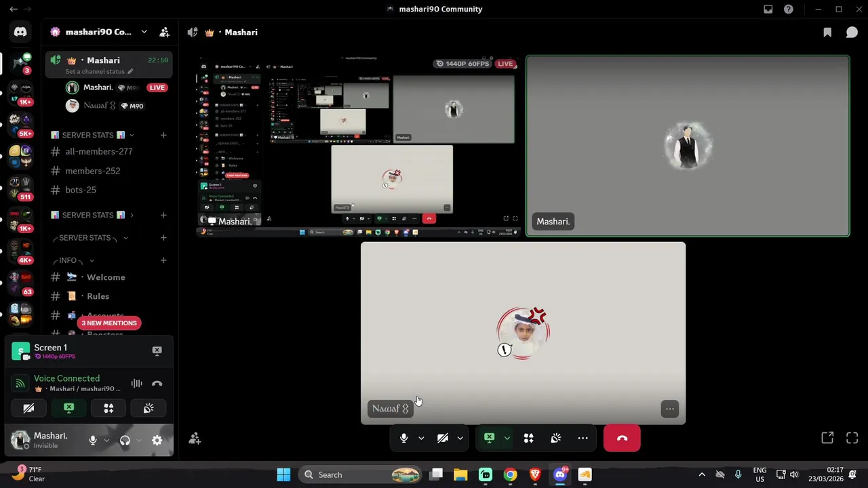
Task: Open screen share options arrow
Action: tap(507, 439)
